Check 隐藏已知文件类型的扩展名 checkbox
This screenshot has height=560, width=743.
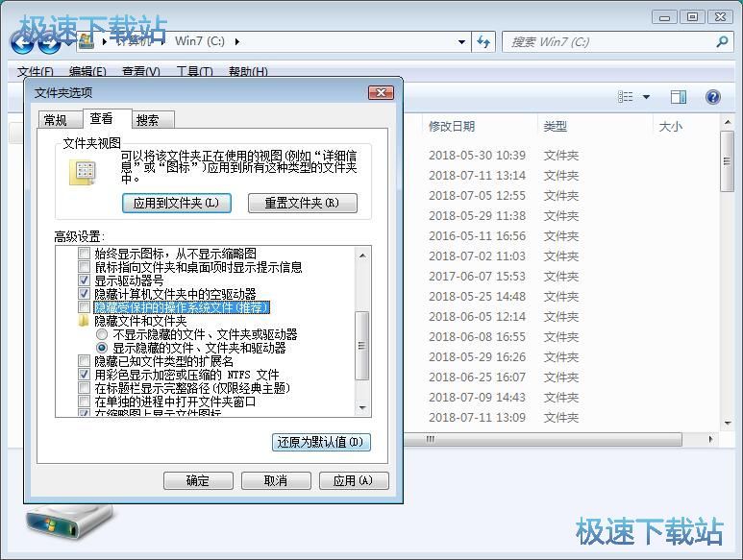pos(84,361)
